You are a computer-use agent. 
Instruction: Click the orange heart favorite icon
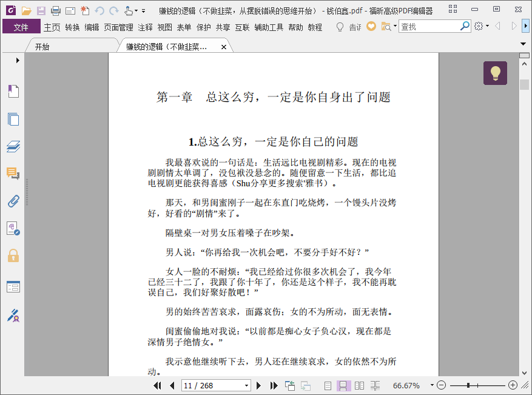tap(371, 26)
